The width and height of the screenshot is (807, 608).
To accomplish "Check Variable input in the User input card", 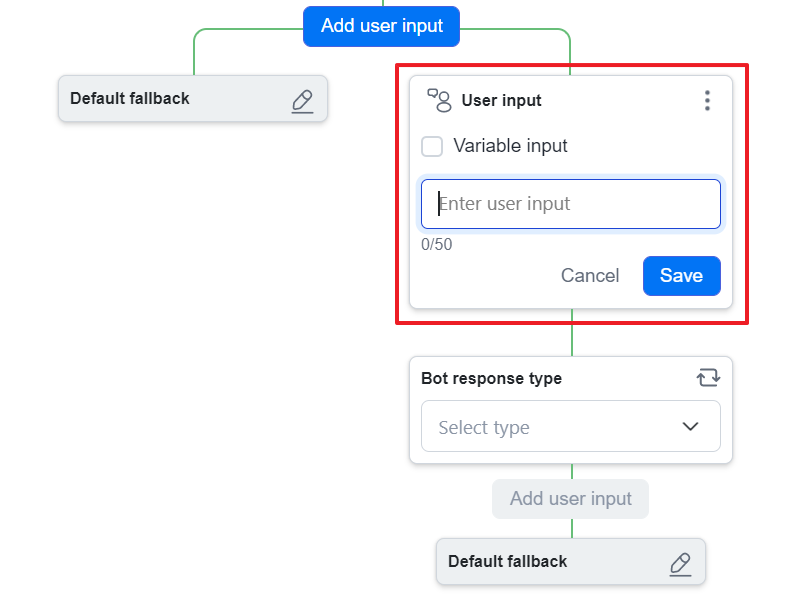I will pyautogui.click(x=431, y=146).
